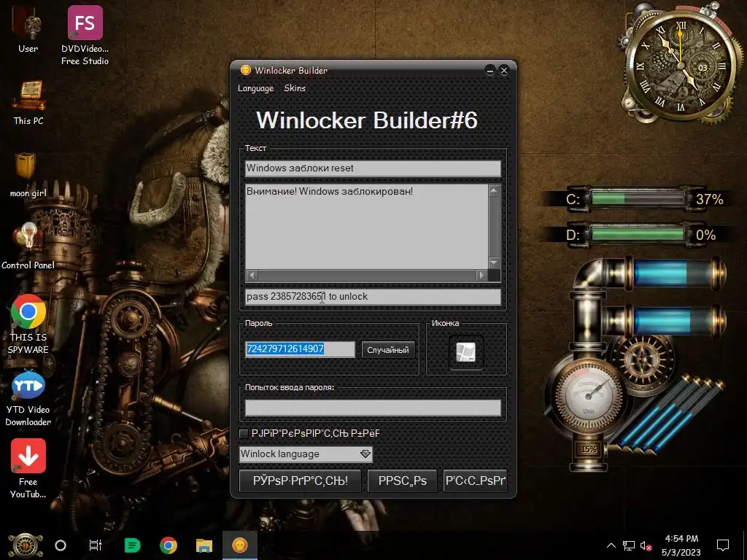The width and height of the screenshot is (747, 560).
Task: Click the РЎРѕР·РґР°С‚СЊ! create button
Action: point(300,481)
